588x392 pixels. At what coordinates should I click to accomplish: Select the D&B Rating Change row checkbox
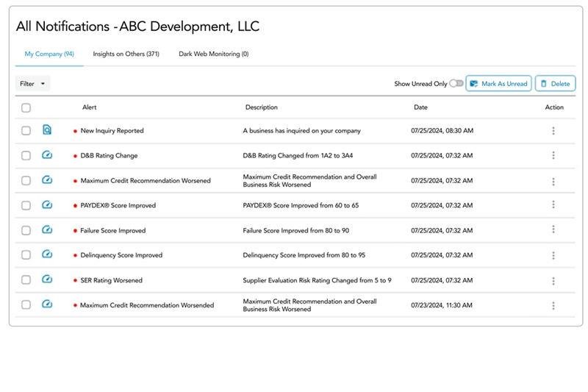pyautogui.click(x=26, y=156)
